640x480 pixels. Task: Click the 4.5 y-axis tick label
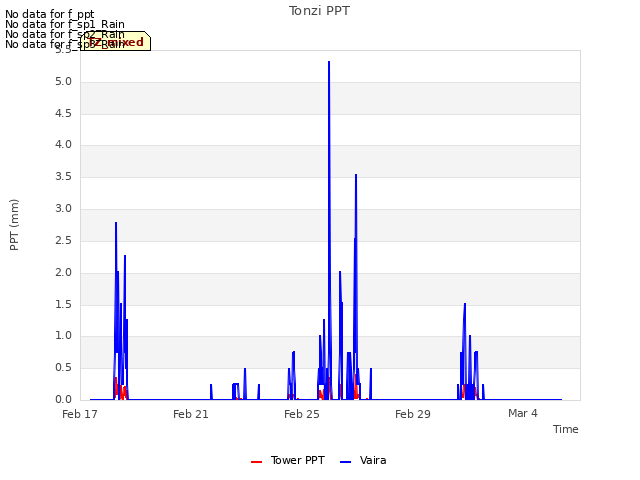point(63,113)
